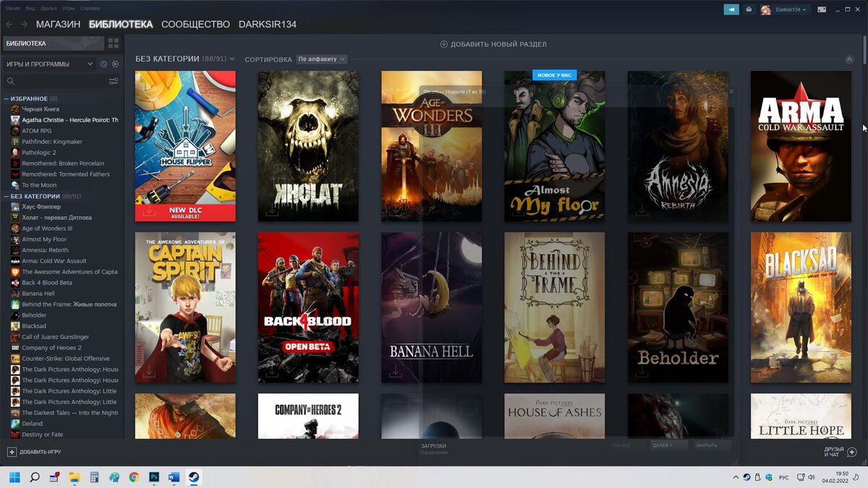868x488 pixels.
Task: Click the Darksir134 profile avatar
Action: (765, 9)
